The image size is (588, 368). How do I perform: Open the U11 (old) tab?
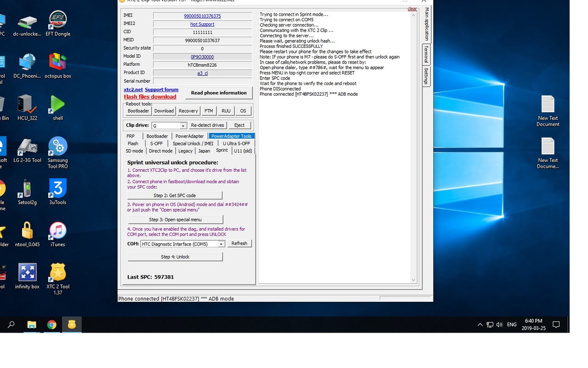[243, 151]
